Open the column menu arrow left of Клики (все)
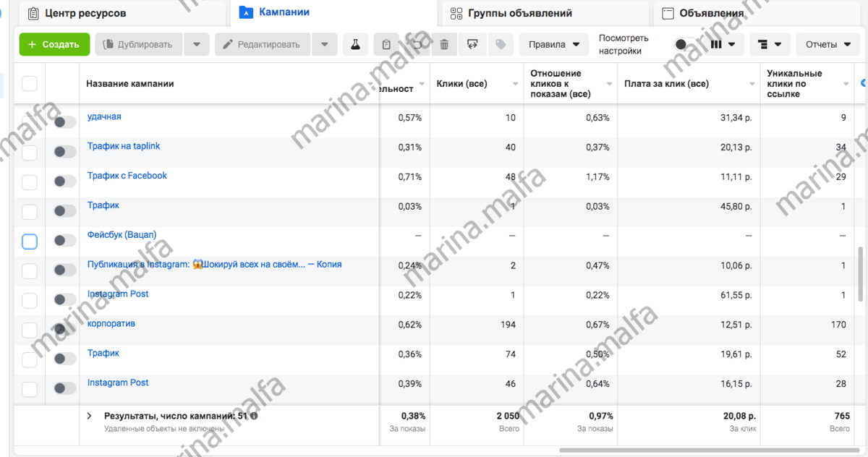The width and height of the screenshot is (868, 457). pyautogui.click(x=421, y=84)
